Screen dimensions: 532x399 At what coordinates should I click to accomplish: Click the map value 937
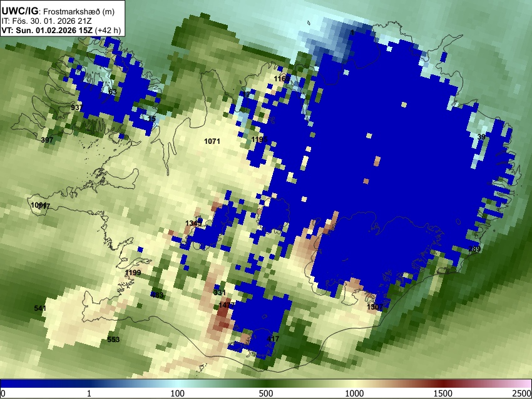(x=77, y=108)
